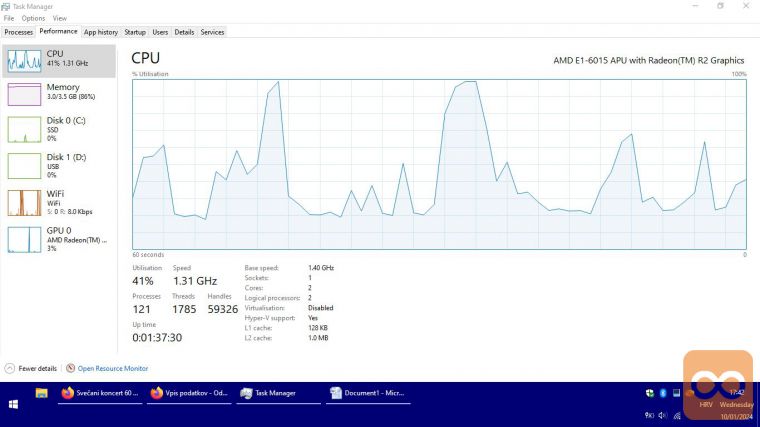The height and width of the screenshot is (427, 760).
Task: Click the location tray icon
Action: 649,415
